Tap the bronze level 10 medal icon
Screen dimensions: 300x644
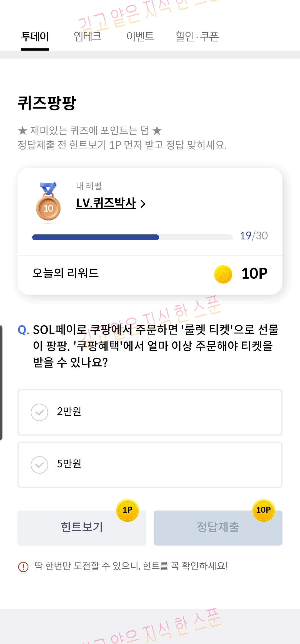tap(48, 202)
